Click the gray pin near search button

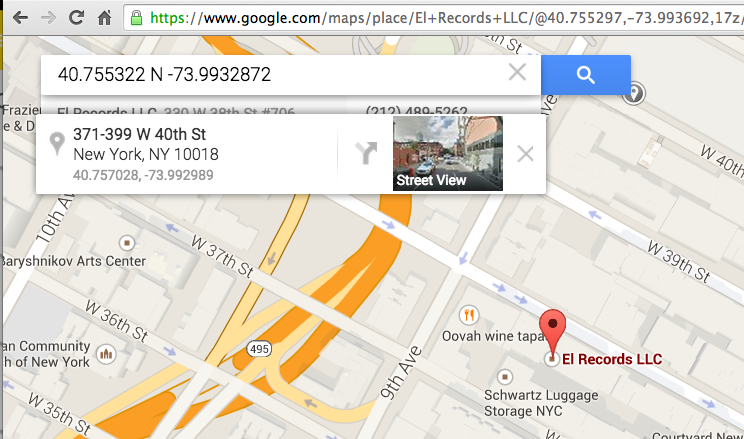(x=633, y=93)
